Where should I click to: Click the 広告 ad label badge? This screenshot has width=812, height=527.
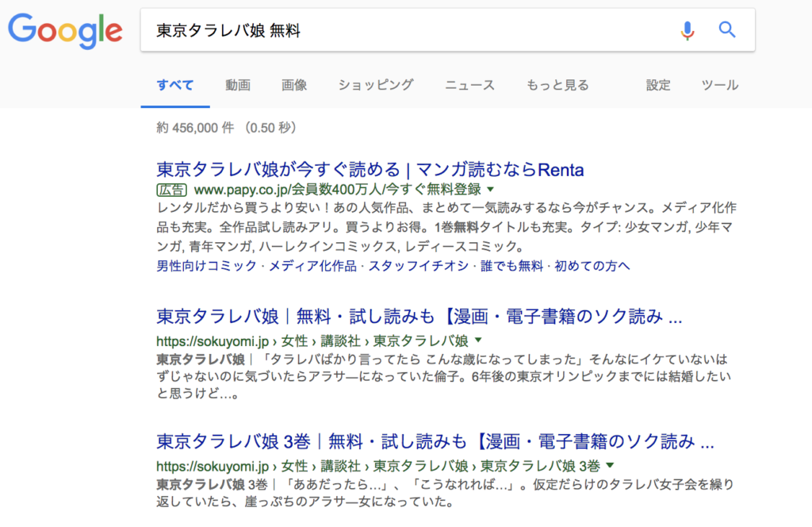click(x=171, y=190)
